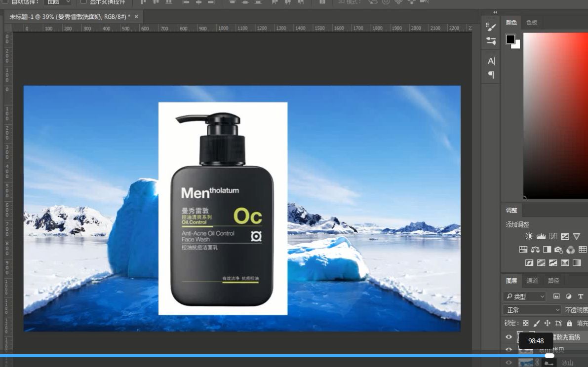Open the slider-style panel icon below Brush

click(491, 41)
